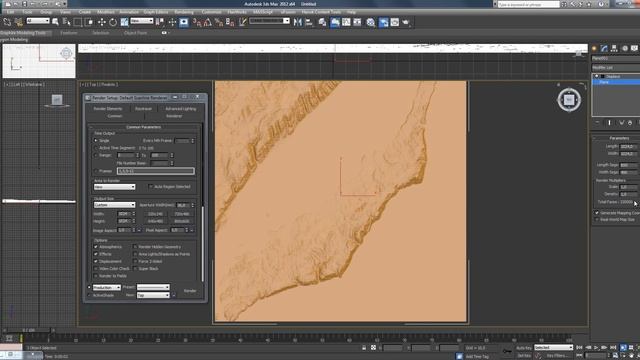The height and width of the screenshot is (360, 640).
Task: Go to the start frame button
Action: tap(579, 347)
